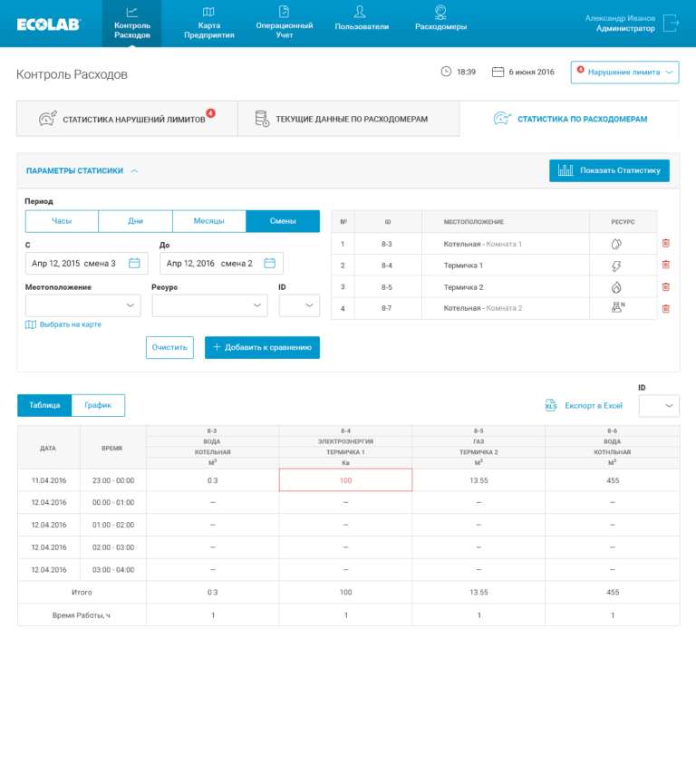Open the calendar icon in the 'До' date field
The image size is (696, 784).
(269, 263)
